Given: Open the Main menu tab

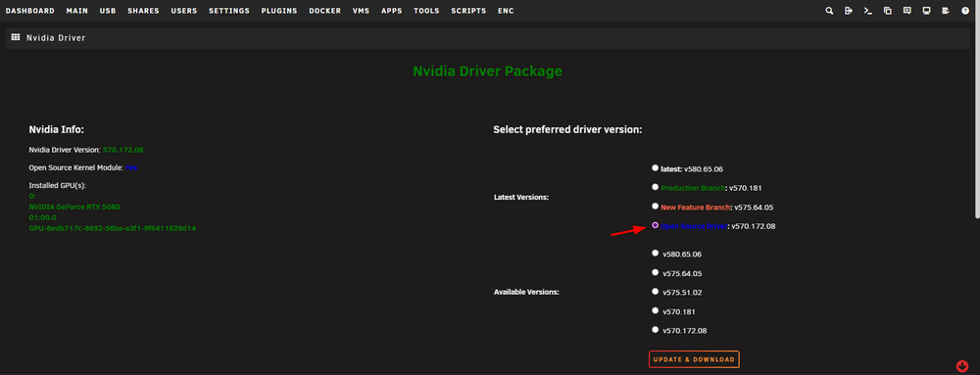Looking at the screenshot, I should [76, 11].
